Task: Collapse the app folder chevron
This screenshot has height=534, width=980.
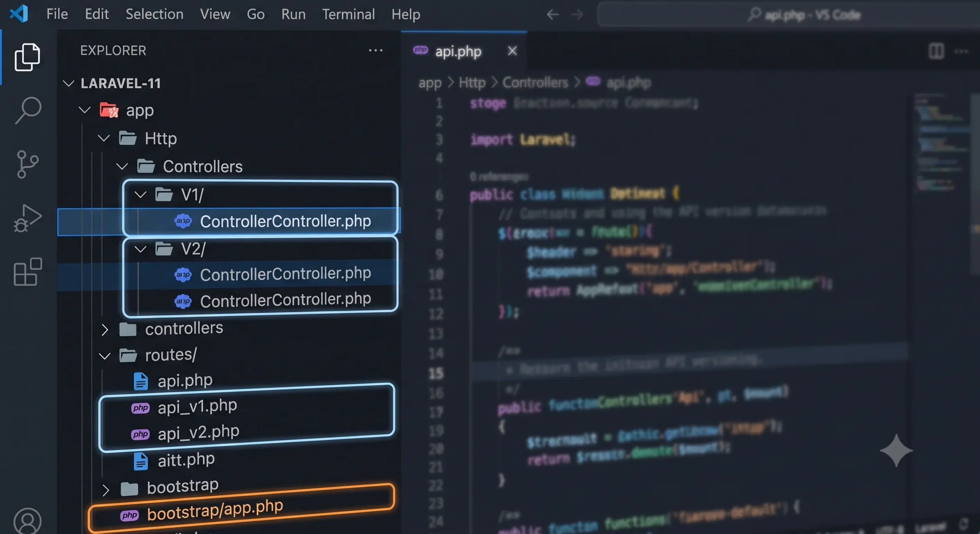Action: click(84, 110)
